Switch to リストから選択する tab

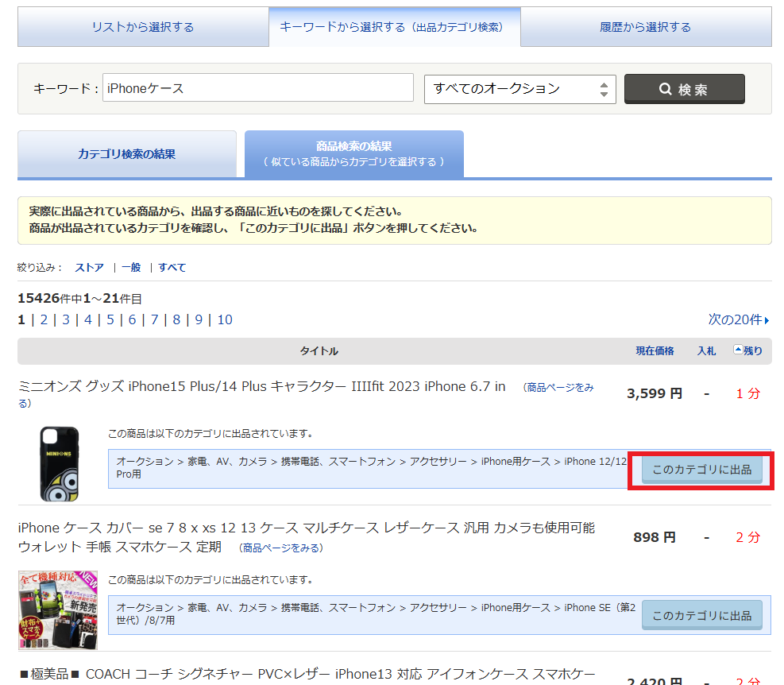click(143, 27)
